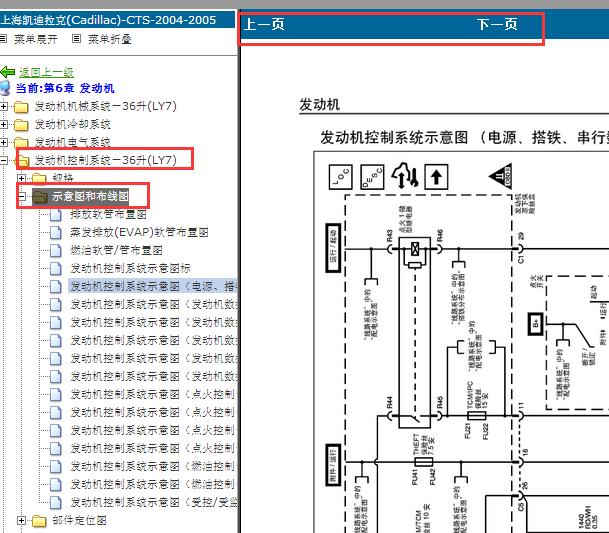Click the page icon beside 燃油软管/管布置图
The width and height of the screenshot is (609, 533).
(x=56, y=251)
